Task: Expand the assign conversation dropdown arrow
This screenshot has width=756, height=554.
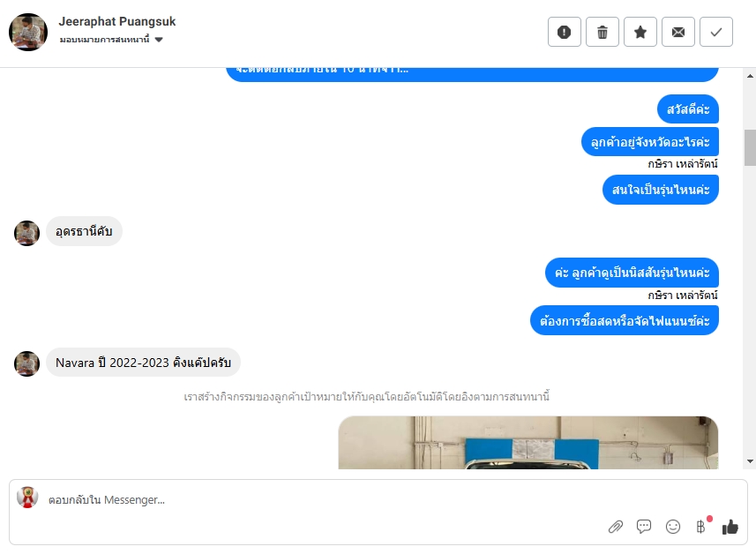Action: coord(159,40)
